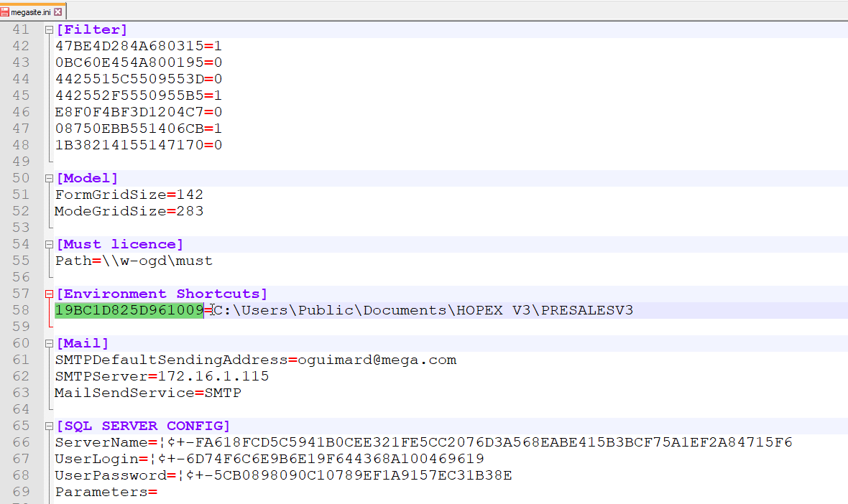Click the FormGridSize=142 line
The width and height of the screenshot is (848, 504).
point(129,195)
